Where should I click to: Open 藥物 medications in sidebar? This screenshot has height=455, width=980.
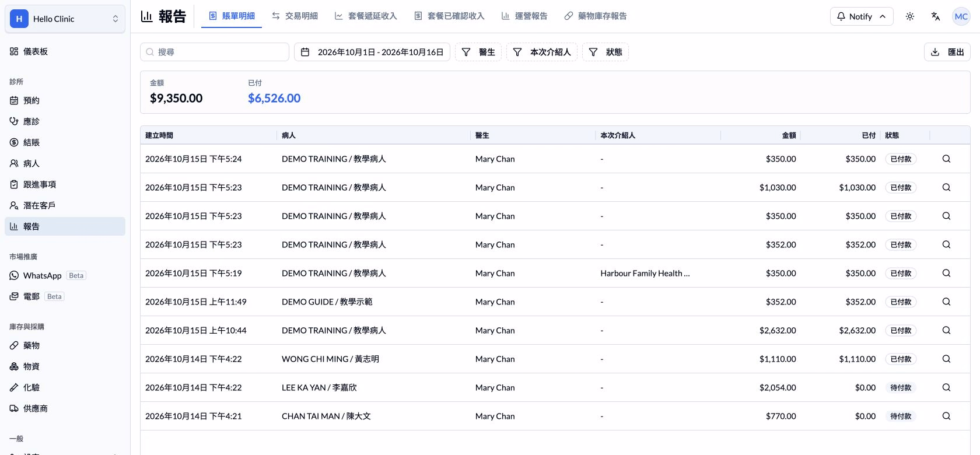tap(65, 345)
